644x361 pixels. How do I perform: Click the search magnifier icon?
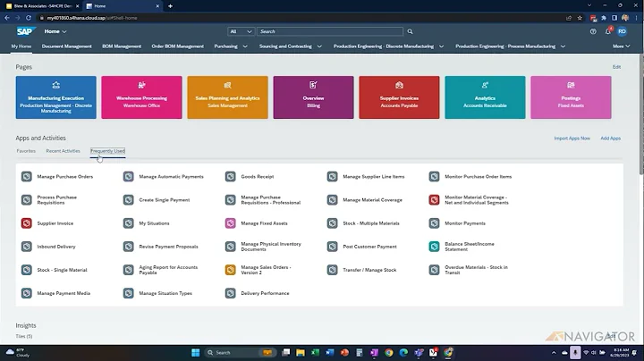410,31
